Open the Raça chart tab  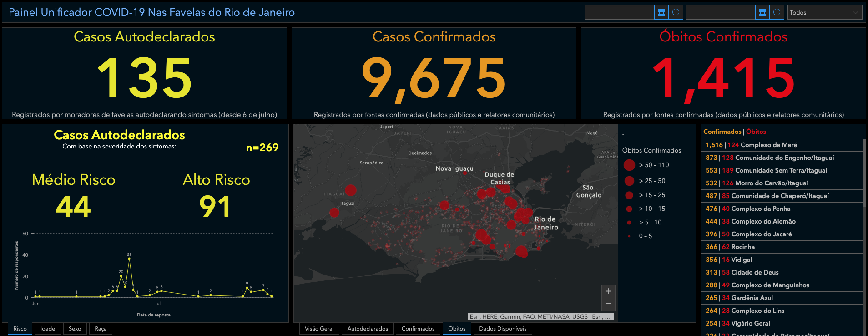pyautogui.click(x=101, y=329)
